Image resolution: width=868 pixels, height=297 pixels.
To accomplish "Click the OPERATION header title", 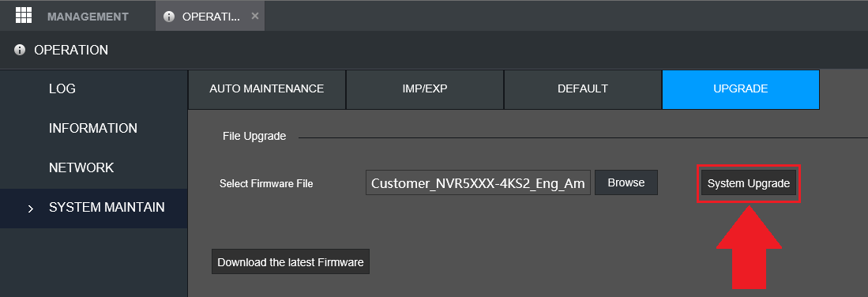I will [x=71, y=50].
